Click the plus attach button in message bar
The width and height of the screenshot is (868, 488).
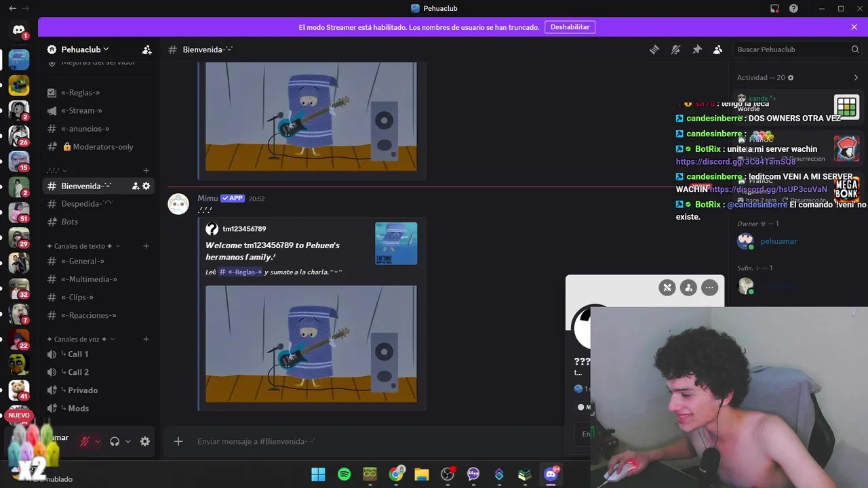(178, 441)
